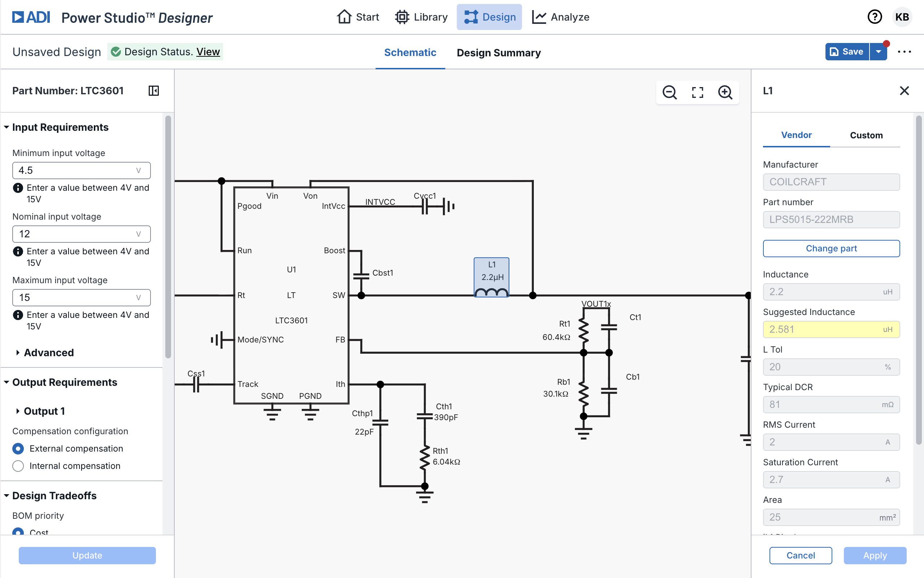Click the Typical DCR 81 field
The width and height of the screenshot is (924, 578).
pyautogui.click(x=831, y=405)
